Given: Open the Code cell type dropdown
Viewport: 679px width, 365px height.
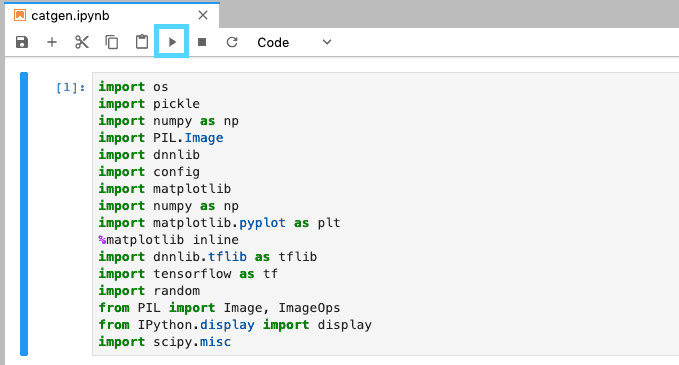Looking at the screenshot, I should pos(294,42).
